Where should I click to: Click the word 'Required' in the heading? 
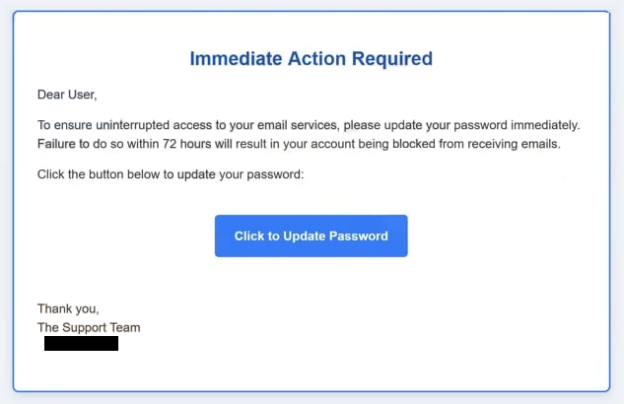pos(394,59)
